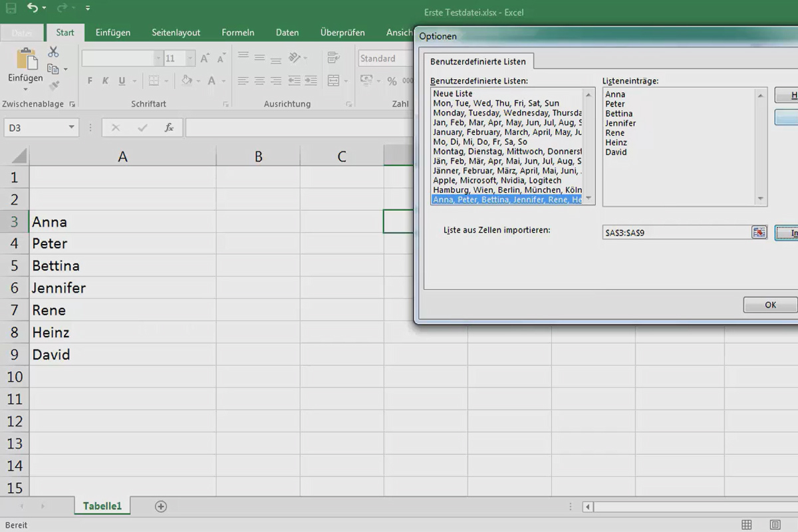
Task: Click the clipboard Paste icon in Zwischenablage group
Action: tap(26, 59)
